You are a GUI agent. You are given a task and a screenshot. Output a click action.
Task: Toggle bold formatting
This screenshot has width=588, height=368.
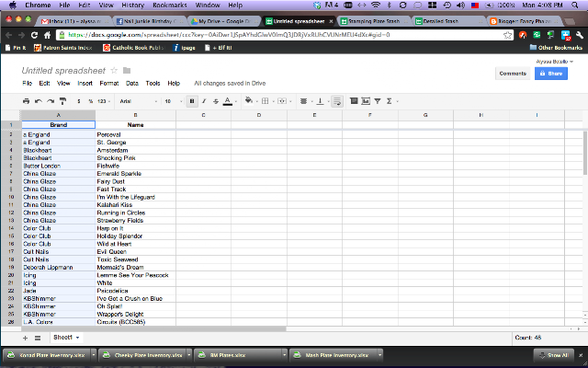click(x=192, y=101)
